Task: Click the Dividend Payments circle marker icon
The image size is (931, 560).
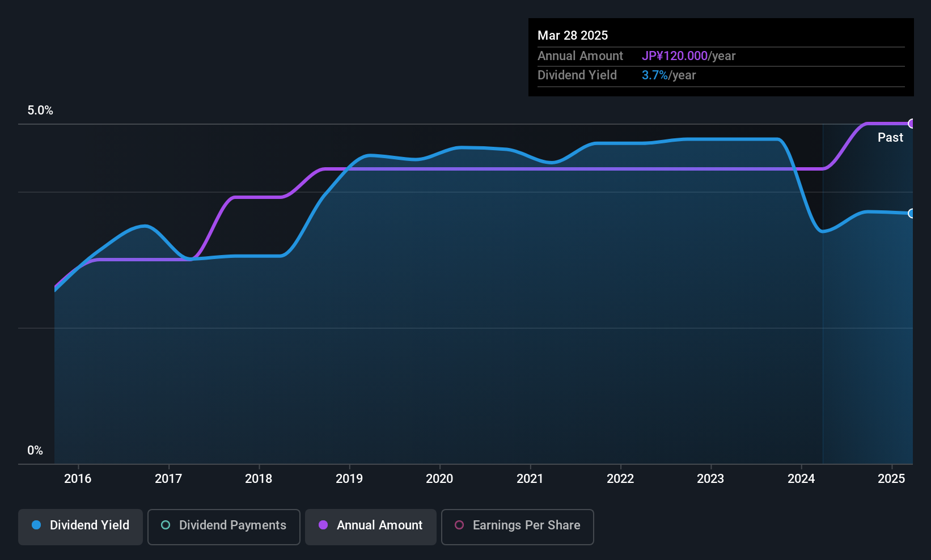Action: (x=165, y=525)
